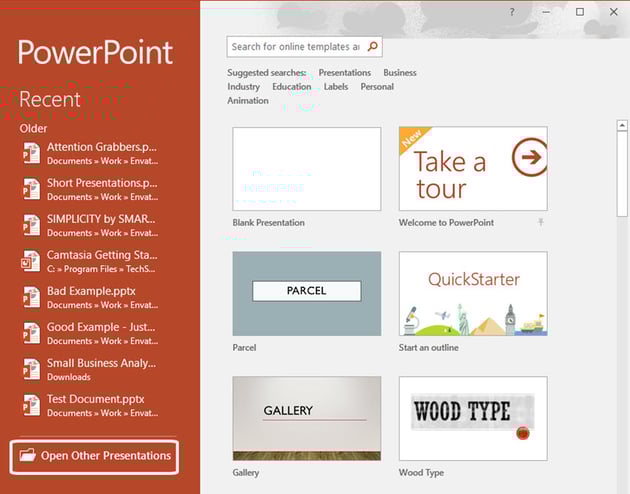Search suggested category Business

pos(400,73)
